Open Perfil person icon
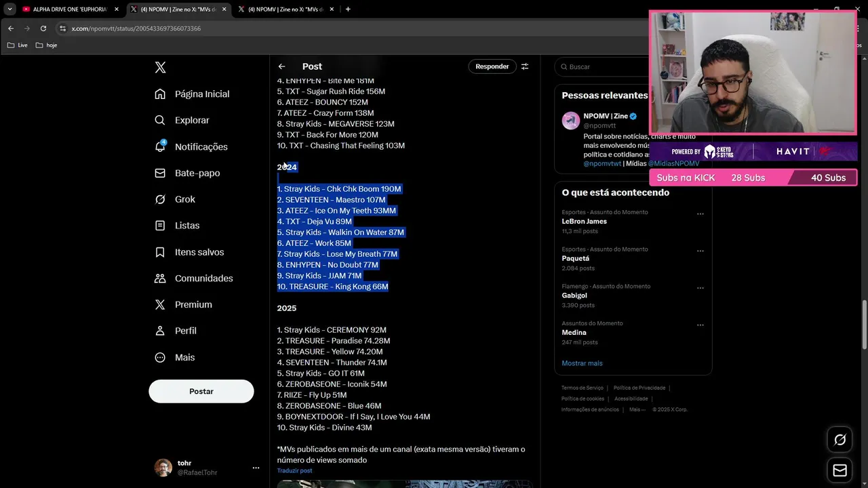The height and width of the screenshot is (488, 868). (x=160, y=331)
